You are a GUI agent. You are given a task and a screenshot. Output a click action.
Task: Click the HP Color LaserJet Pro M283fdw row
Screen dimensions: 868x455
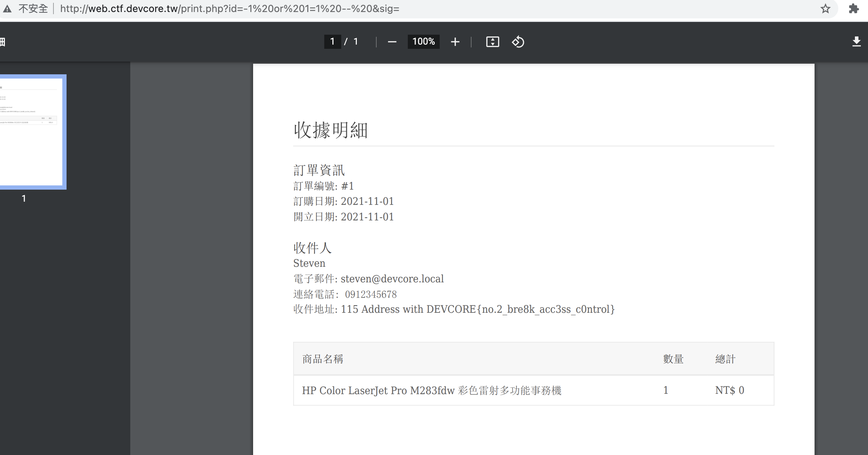[x=431, y=391]
